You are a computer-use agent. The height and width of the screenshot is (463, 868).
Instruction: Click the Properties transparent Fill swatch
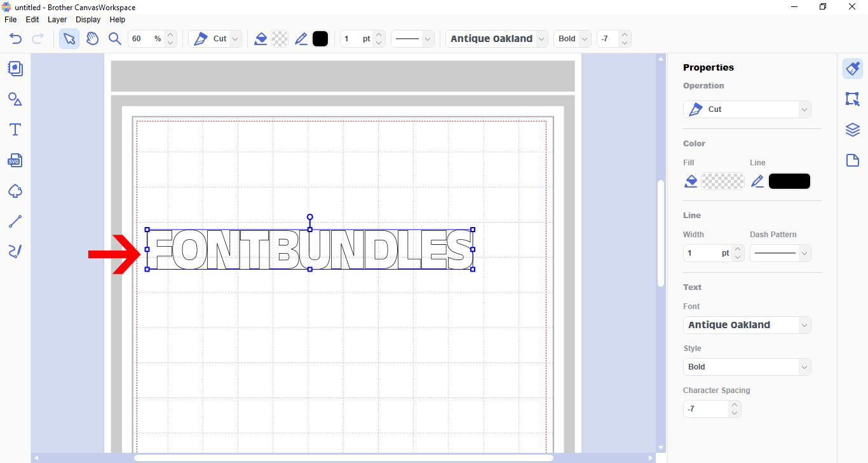pyautogui.click(x=722, y=181)
